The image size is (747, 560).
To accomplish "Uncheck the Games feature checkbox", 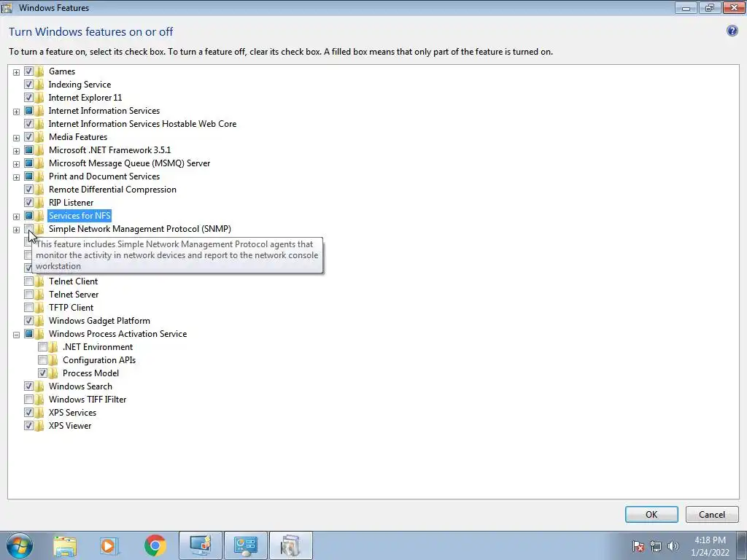I will (x=28, y=71).
